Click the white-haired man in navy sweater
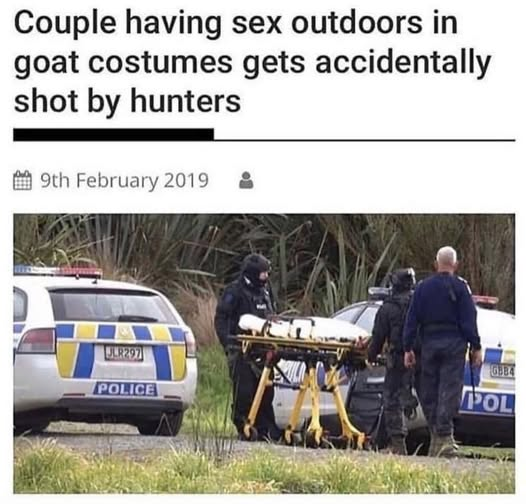The image size is (526, 504). pyautogui.click(x=442, y=349)
